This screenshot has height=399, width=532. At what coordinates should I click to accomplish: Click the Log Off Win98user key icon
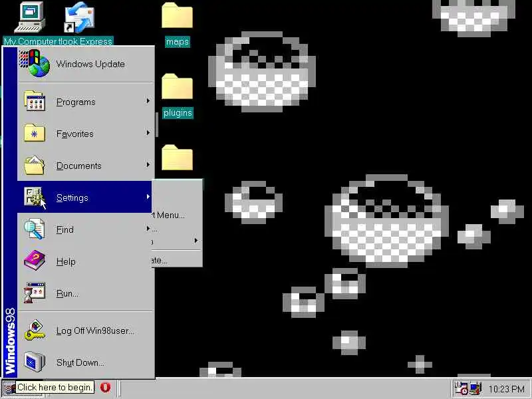(x=35, y=330)
